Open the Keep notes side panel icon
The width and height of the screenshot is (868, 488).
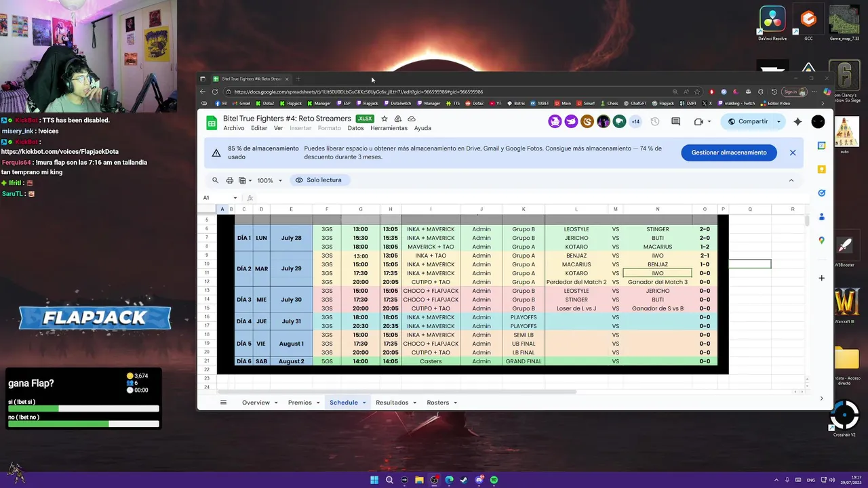[x=821, y=169]
